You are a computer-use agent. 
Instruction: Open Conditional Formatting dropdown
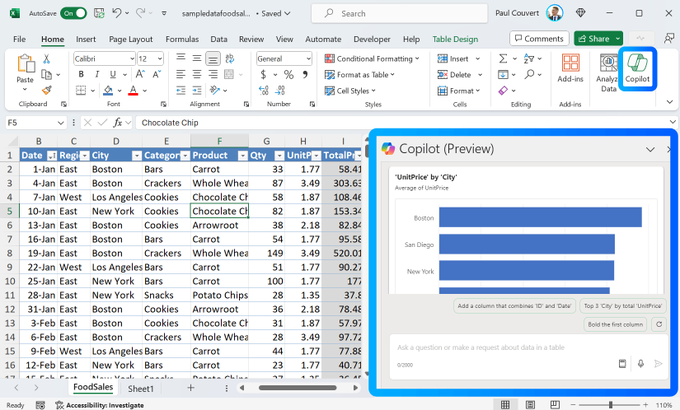373,59
